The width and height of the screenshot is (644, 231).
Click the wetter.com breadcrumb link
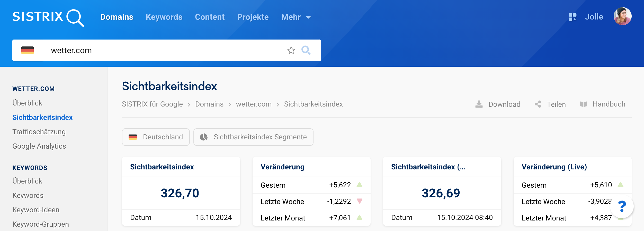point(254,104)
